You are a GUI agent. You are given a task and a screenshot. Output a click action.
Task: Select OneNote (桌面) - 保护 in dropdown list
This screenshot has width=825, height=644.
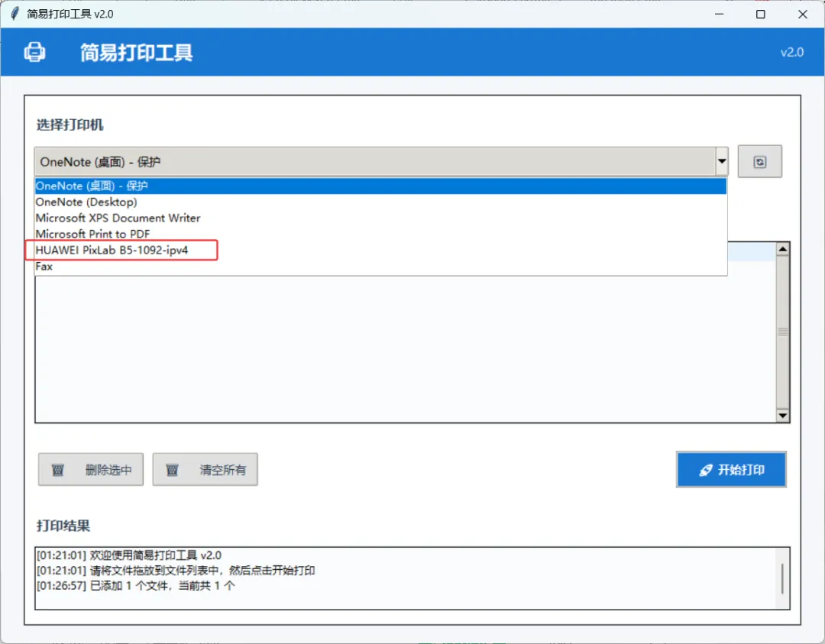point(380,186)
